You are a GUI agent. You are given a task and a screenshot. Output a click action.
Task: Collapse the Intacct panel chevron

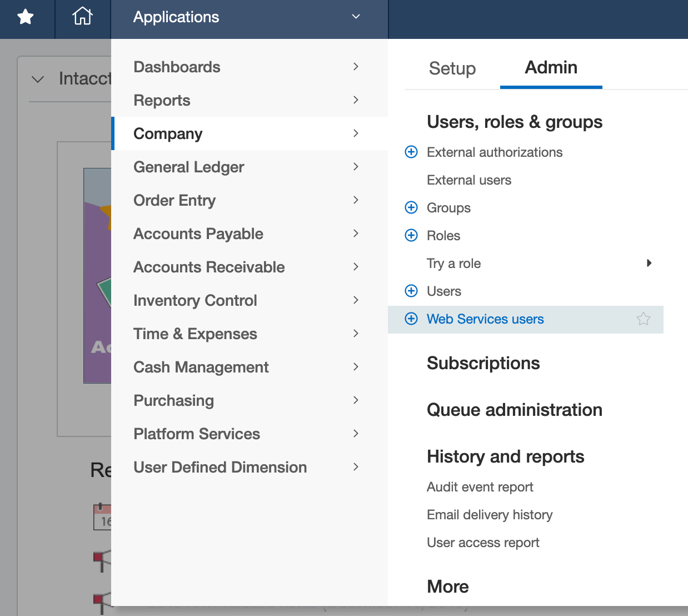(38, 80)
